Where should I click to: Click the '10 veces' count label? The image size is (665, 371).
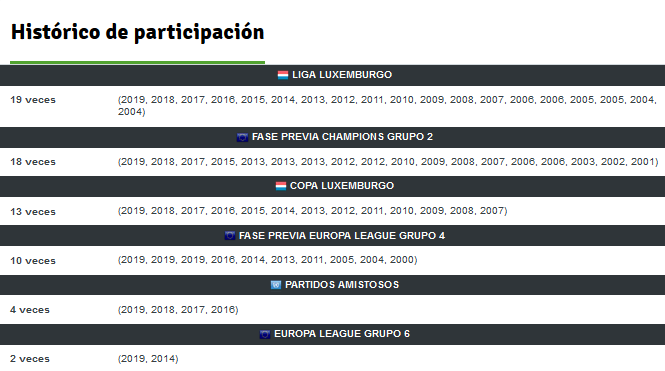tap(33, 261)
